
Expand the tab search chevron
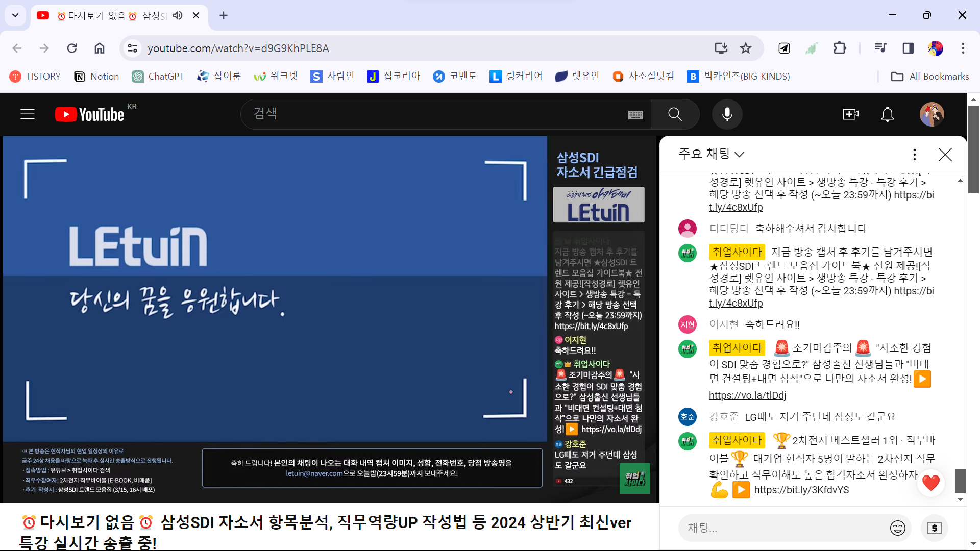click(15, 15)
